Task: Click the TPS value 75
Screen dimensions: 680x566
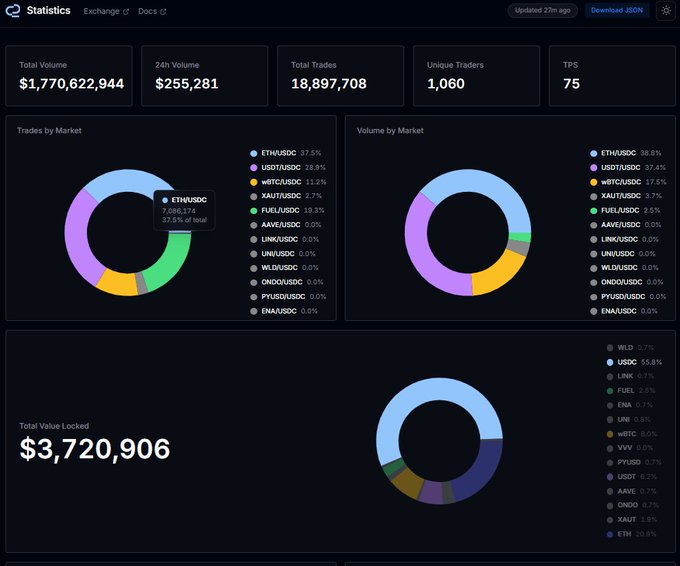Action: tap(572, 83)
